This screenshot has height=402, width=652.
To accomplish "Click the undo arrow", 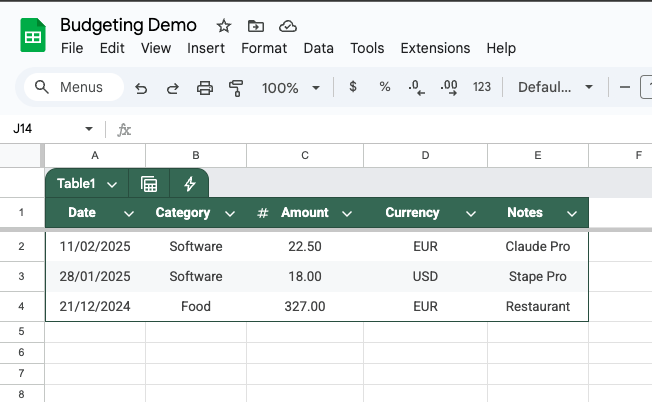I will click(x=141, y=88).
